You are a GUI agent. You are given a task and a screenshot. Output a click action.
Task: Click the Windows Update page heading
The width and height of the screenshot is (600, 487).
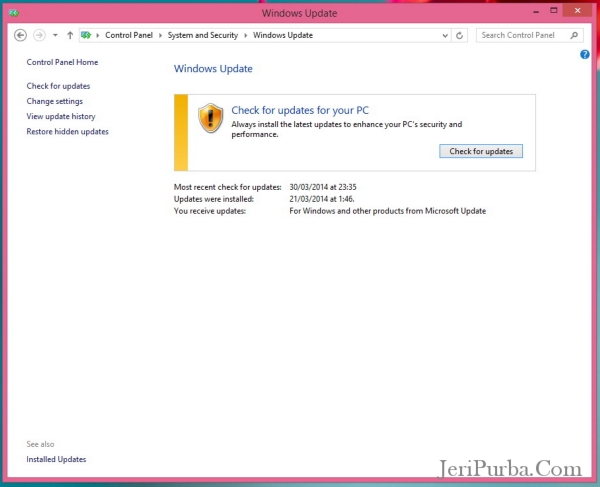(213, 69)
